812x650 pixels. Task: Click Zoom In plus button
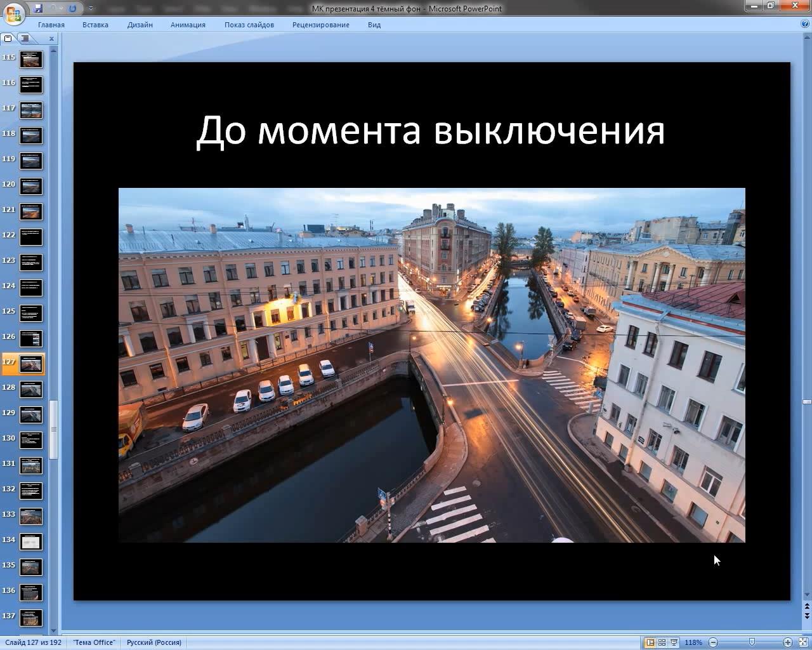(787, 642)
